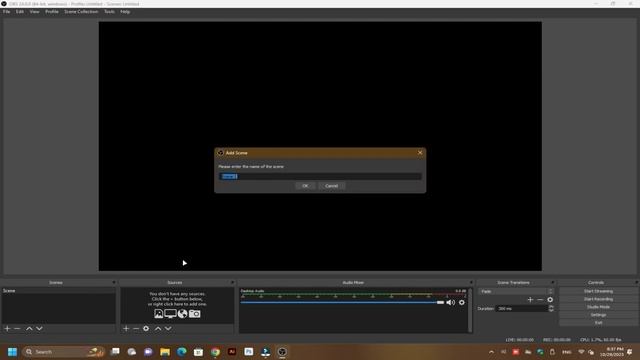Open Desktop Audio settings gear

(x=462, y=302)
